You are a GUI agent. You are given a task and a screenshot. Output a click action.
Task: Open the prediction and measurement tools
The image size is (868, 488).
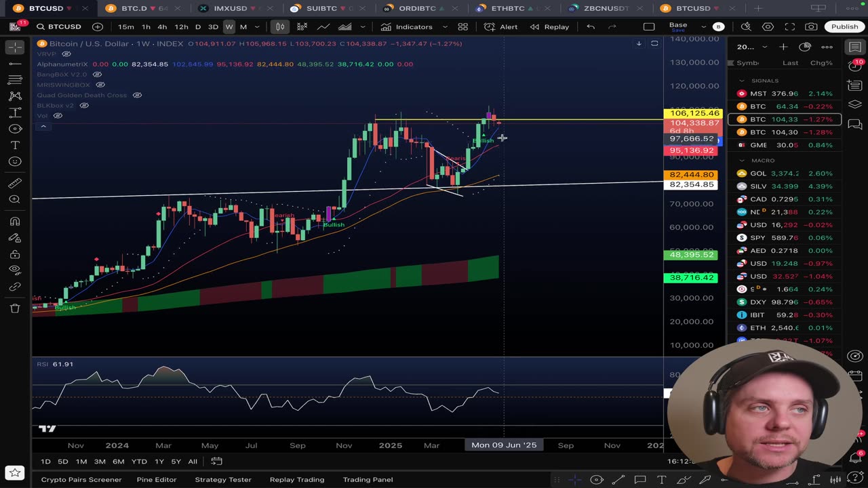coord(15,113)
